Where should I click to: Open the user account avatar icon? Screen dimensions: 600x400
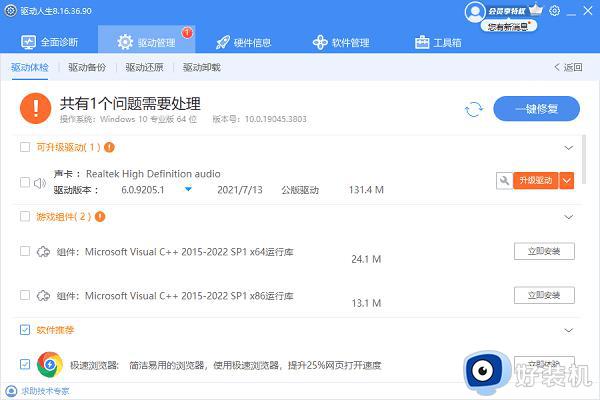coord(475,11)
